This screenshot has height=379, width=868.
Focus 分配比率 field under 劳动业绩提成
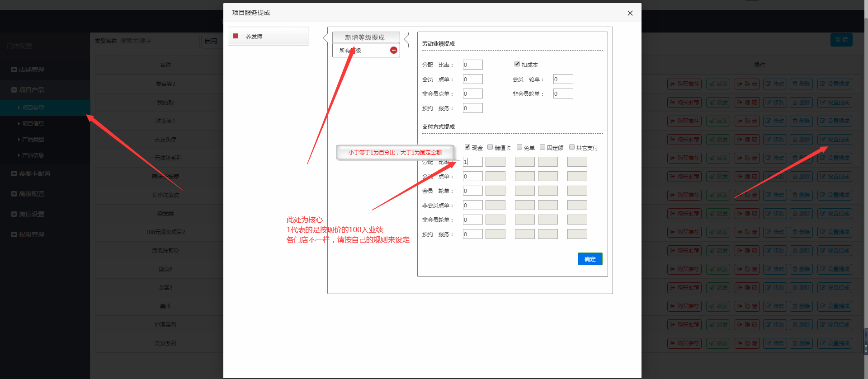click(x=473, y=65)
